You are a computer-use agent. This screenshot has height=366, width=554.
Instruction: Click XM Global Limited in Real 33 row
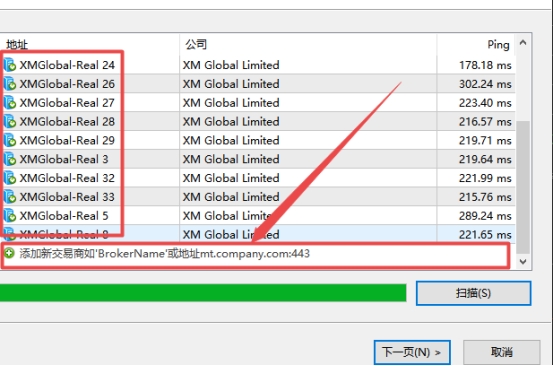tap(231, 197)
